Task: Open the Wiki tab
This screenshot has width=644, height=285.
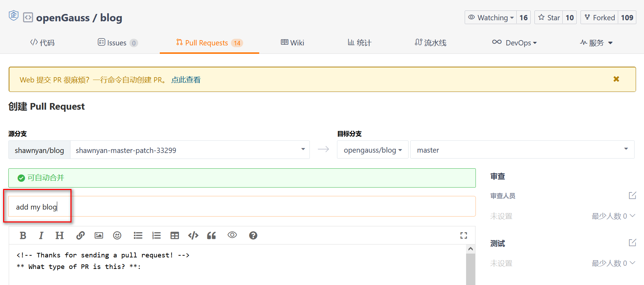Action: (x=292, y=43)
